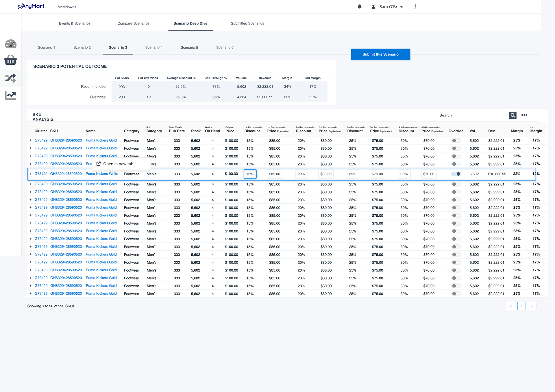The width and height of the screenshot is (555, 392).
Task: Go to next page arrow in pagination
Action: point(532,306)
